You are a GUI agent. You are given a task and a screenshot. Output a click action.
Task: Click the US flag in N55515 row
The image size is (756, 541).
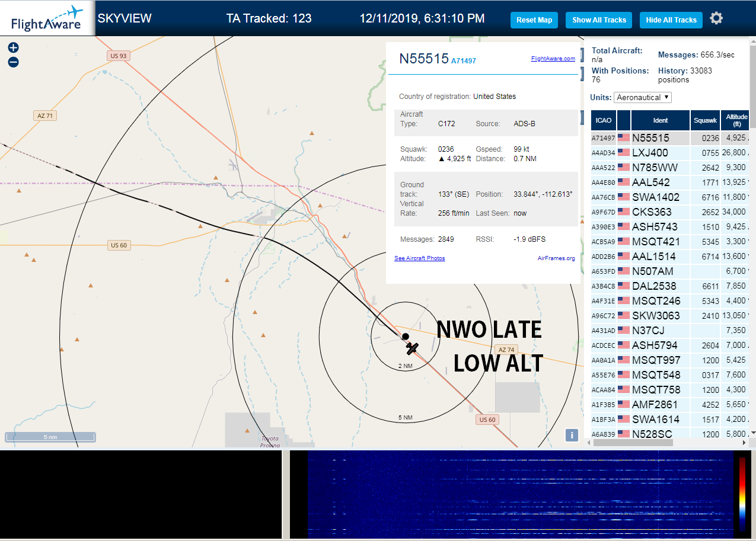(624, 137)
